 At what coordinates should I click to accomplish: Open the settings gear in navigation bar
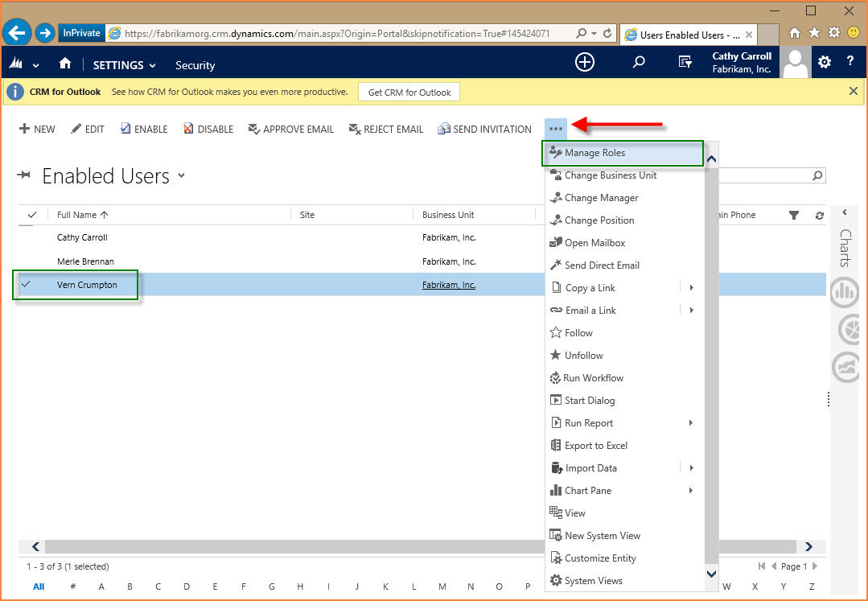click(825, 62)
